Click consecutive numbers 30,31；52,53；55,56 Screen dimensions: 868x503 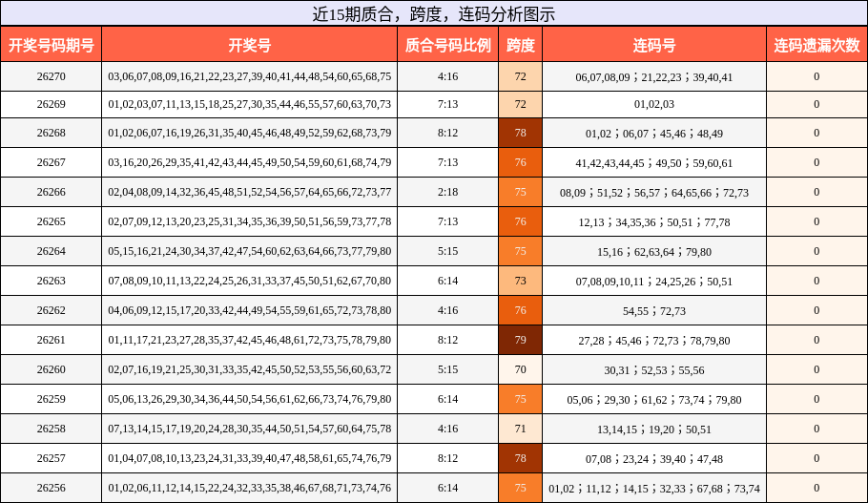(654, 370)
